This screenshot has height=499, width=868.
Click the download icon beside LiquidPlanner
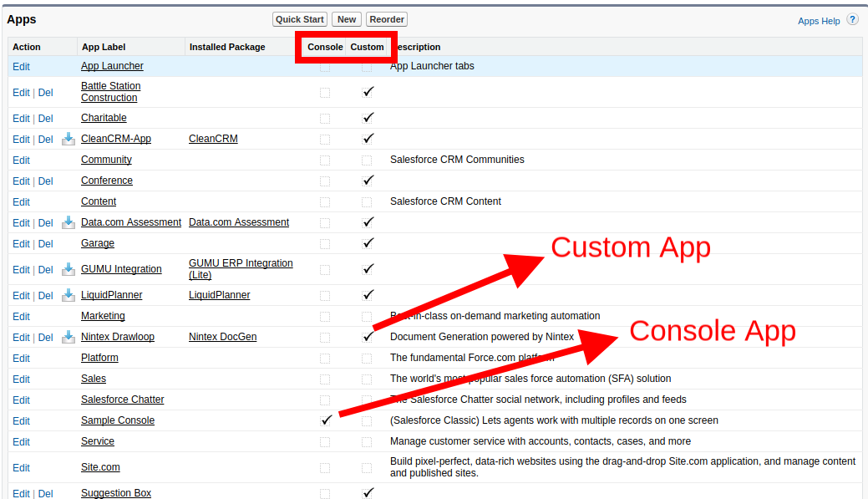click(69, 295)
